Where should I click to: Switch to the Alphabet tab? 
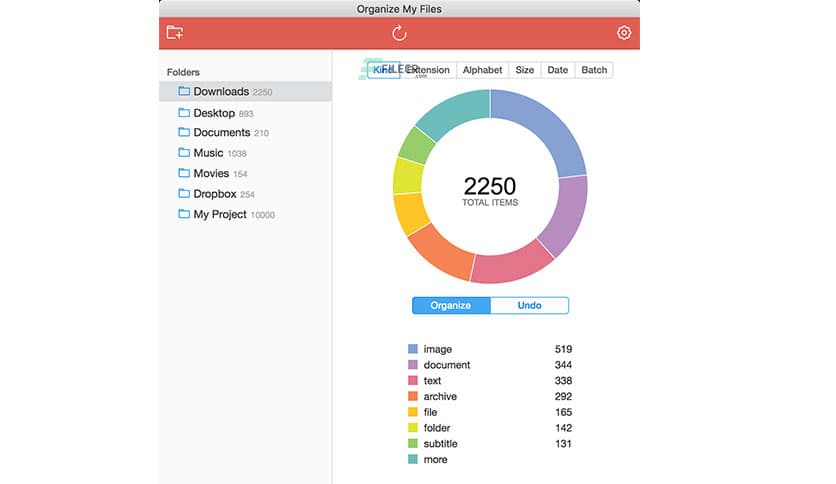482,70
